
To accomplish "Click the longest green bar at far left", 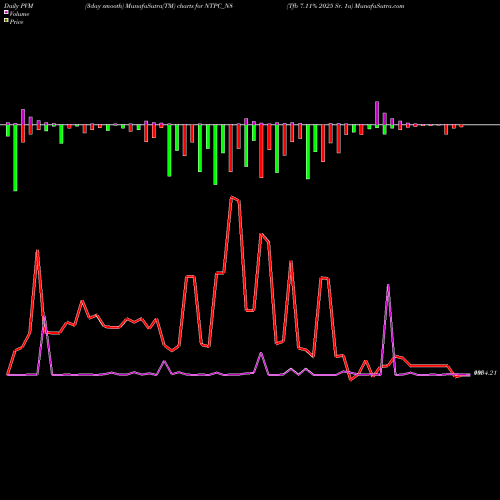I will (x=15, y=158).
